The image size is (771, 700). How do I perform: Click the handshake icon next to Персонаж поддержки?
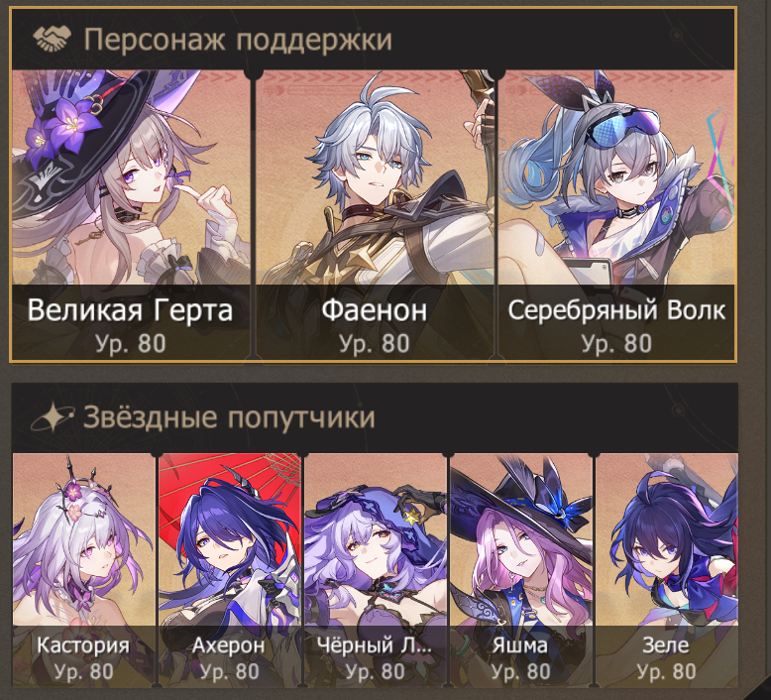click(53, 39)
